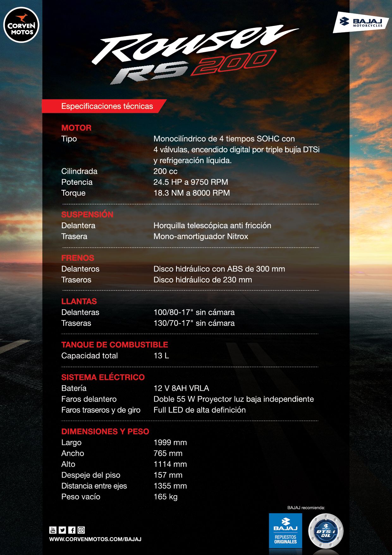Open the Instagram social icon
The image size is (392, 555).
coord(81,530)
